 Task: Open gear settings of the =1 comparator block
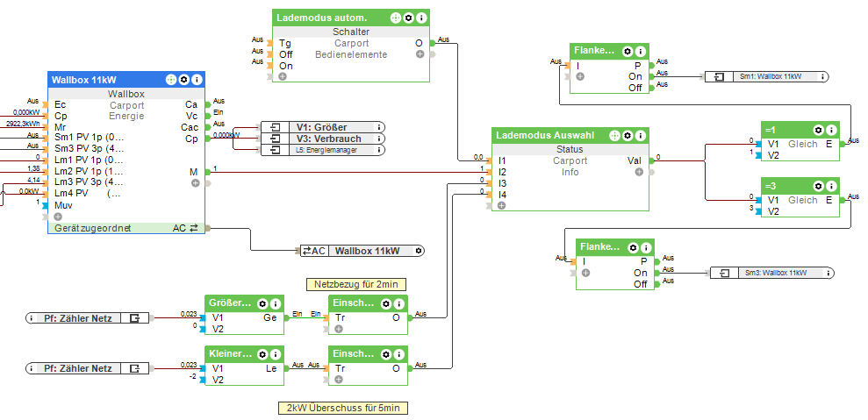click(819, 130)
